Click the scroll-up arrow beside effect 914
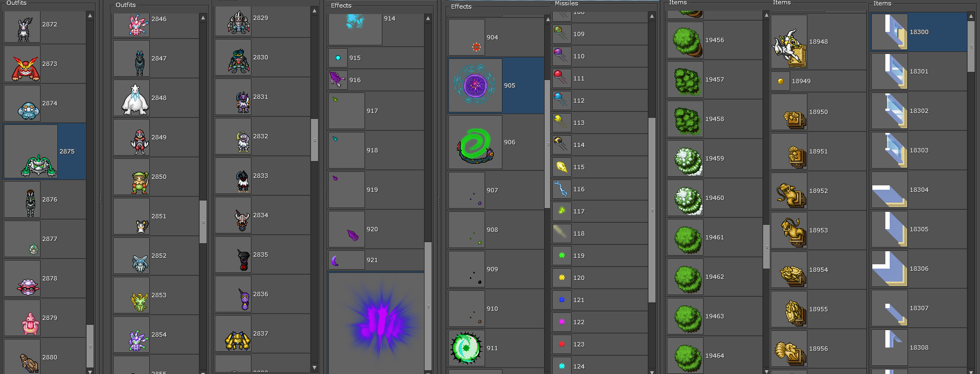 (428, 18)
